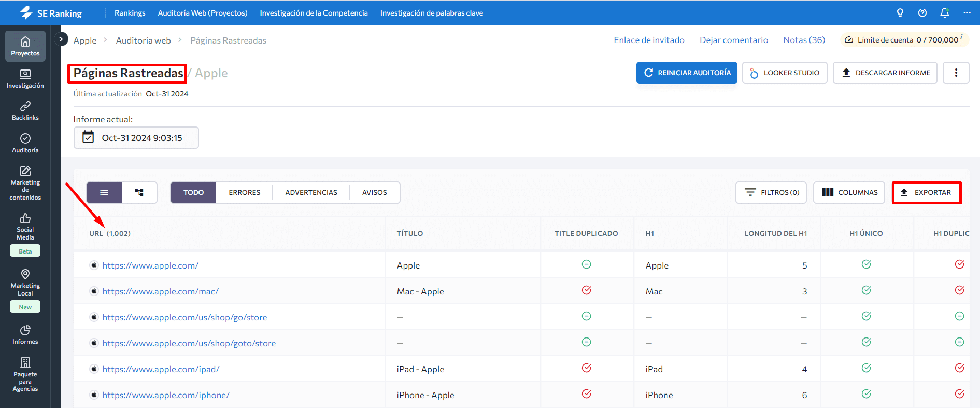Click favicon beside apple.com/mac/ URL

point(94,291)
